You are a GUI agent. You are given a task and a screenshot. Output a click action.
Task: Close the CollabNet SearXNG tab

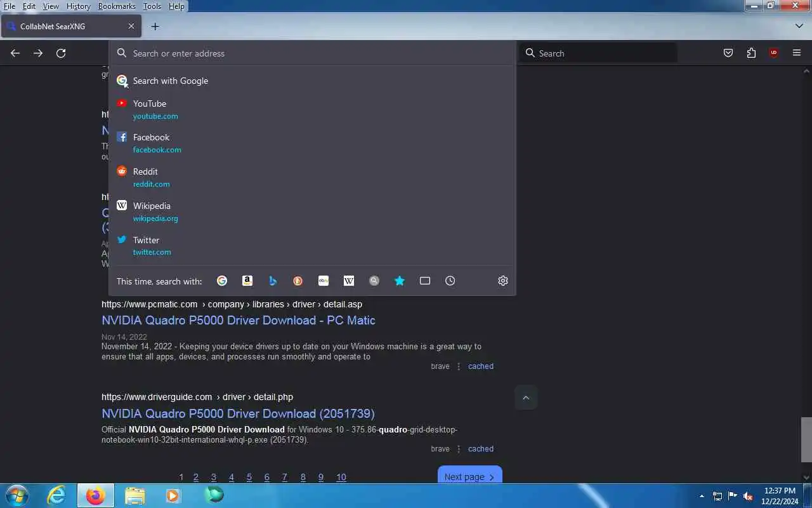click(x=131, y=26)
